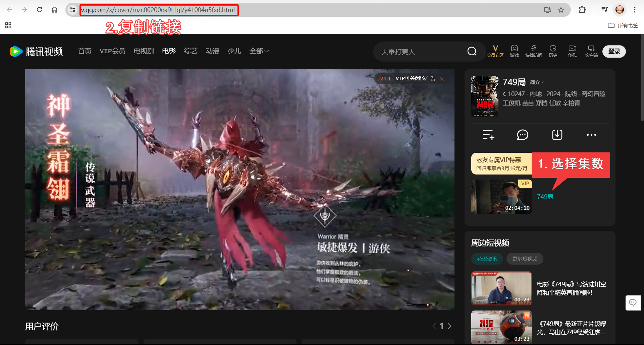This screenshot has width=644, height=345.
Task: Reload the current page
Action: click(x=39, y=10)
